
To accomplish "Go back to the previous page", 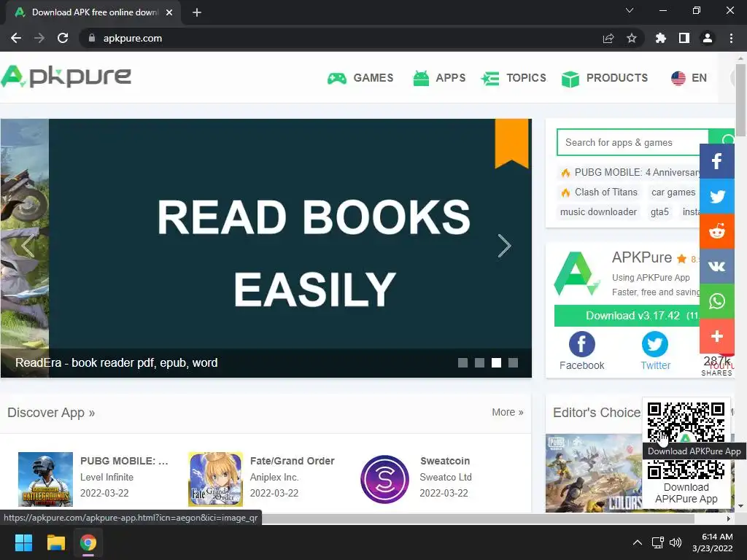I will point(16,38).
